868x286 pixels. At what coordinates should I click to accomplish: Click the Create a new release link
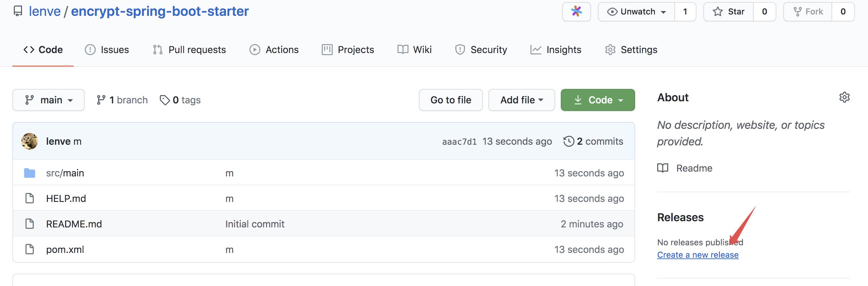point(697,255)
